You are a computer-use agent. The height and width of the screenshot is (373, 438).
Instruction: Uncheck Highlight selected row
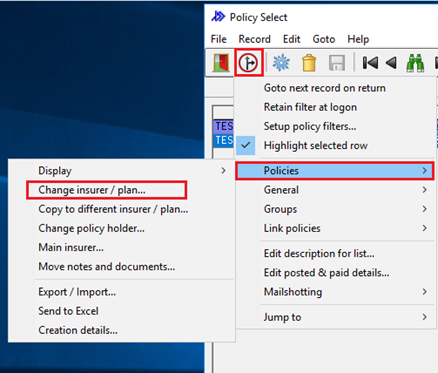click(x=336, y=145)
